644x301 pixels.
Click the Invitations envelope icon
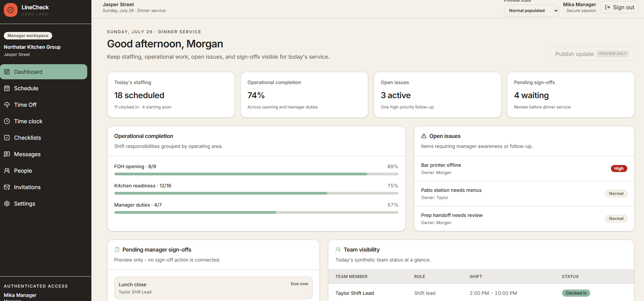7,187
